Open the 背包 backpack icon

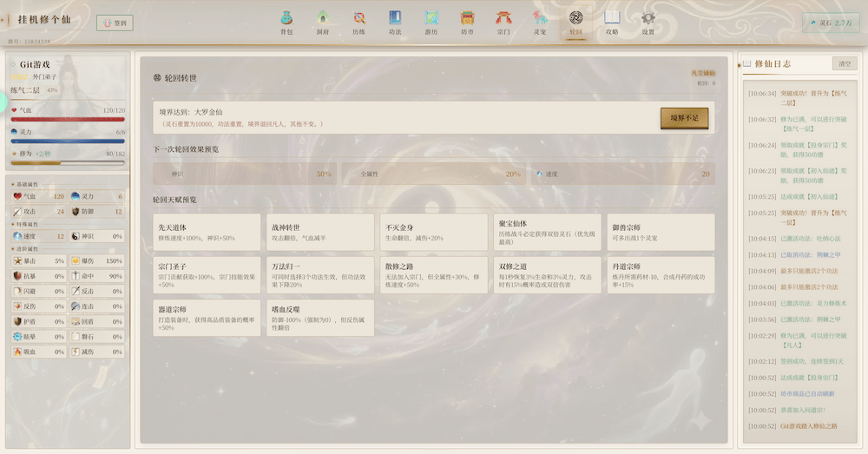[x=286, y=22]
